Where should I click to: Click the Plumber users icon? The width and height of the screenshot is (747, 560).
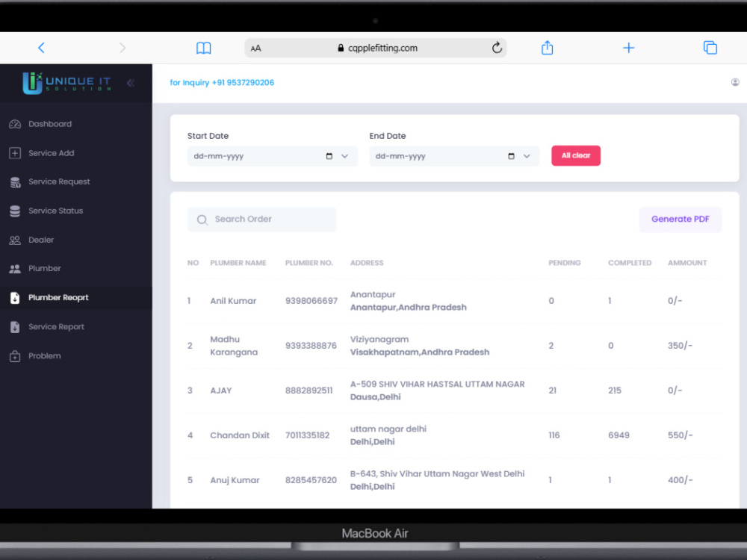click(x=15, y=269)
